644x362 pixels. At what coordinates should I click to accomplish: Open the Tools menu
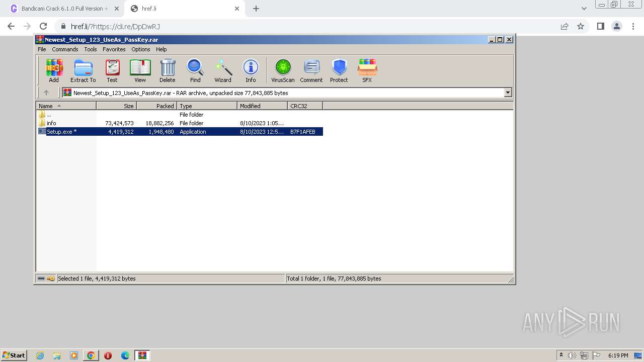click(x=91, y=49)
